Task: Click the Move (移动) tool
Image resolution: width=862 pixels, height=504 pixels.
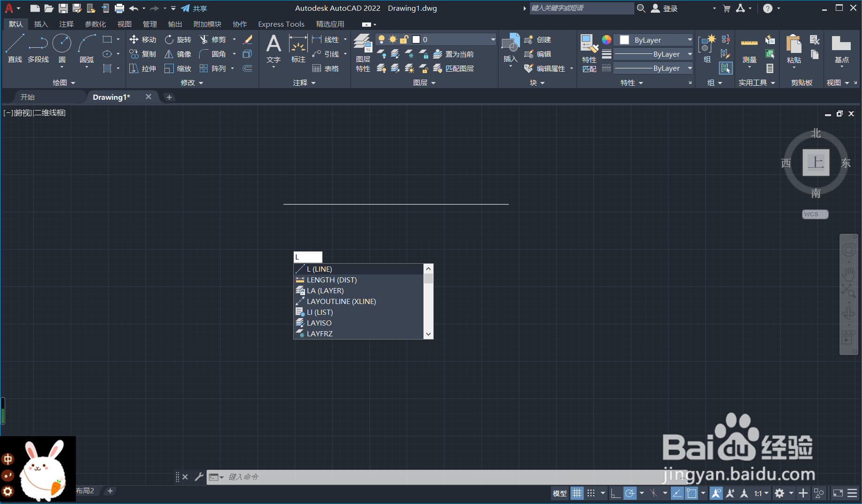Action: click(143, 40)
